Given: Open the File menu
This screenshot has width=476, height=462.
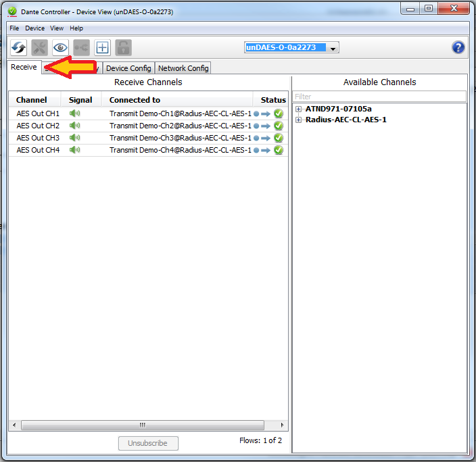Looking at the screenshot, I should coord(14,28).
